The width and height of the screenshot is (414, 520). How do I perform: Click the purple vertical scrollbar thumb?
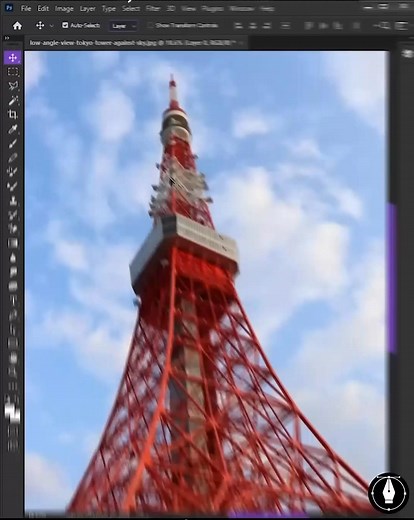pyautogui.click(x=392, y=278)
